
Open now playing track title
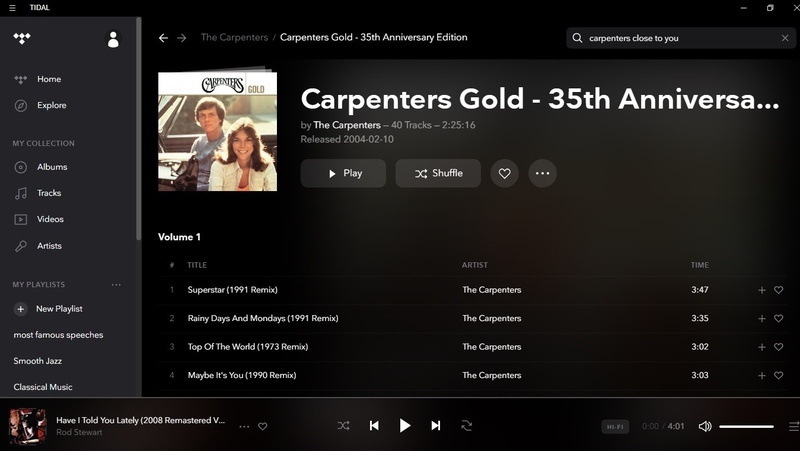pyautogui.click(x=140, y=420)
